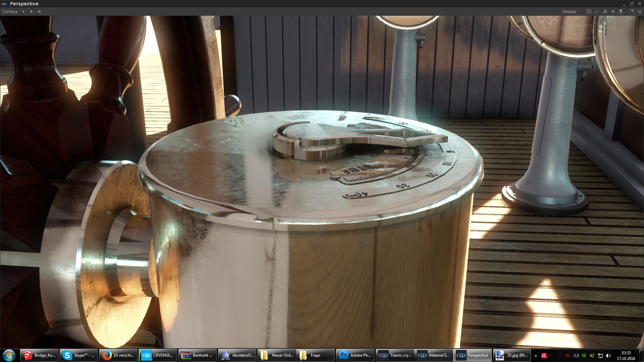Click the slow camera speed arrow
Image resolution: width=644 pixels, height=362 pixels.
[23, 11]
